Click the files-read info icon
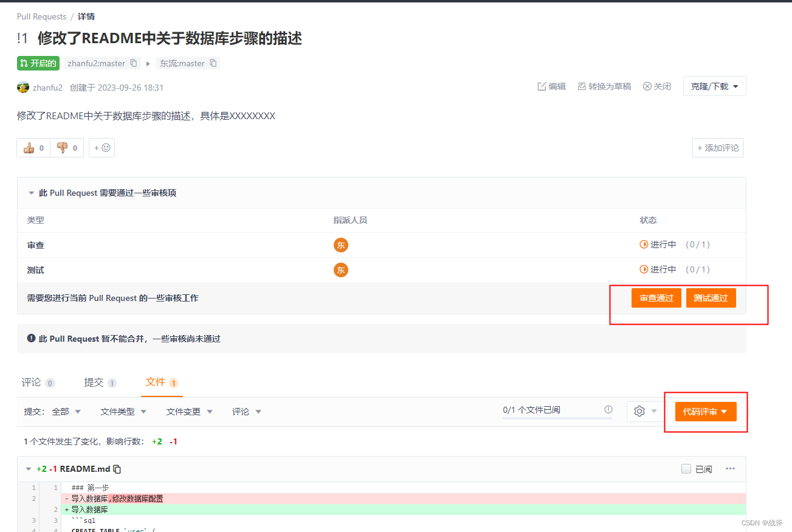 (x=608, y=409)
